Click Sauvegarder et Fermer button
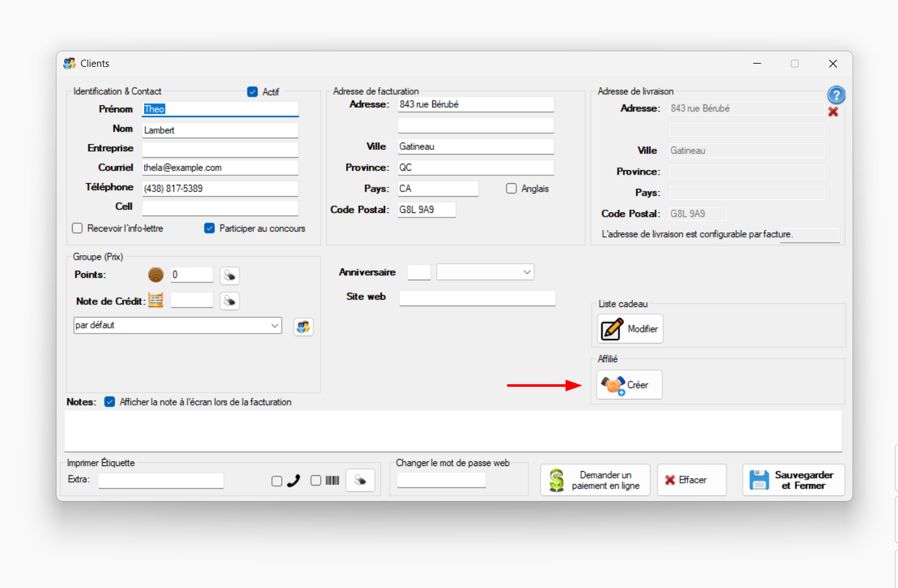898x588 pixels. [793, 480]
